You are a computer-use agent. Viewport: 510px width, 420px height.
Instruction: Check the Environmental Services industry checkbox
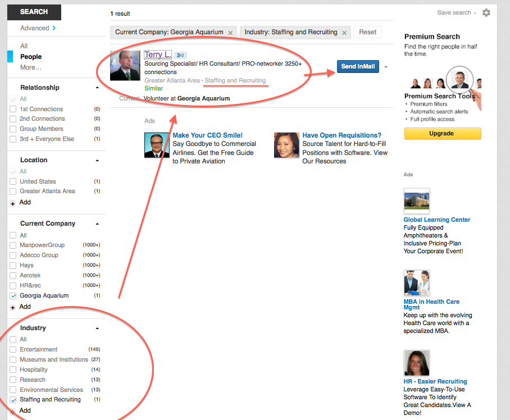[x=13, y=390]
